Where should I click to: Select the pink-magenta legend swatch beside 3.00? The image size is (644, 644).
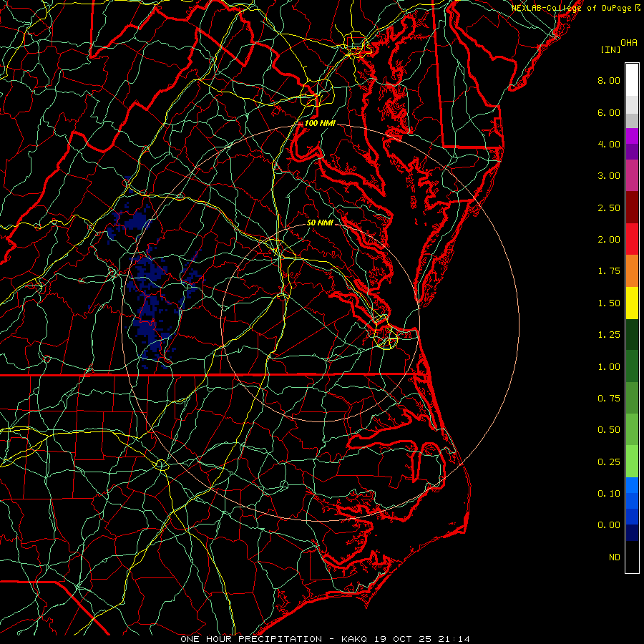[x=632, y=176]
